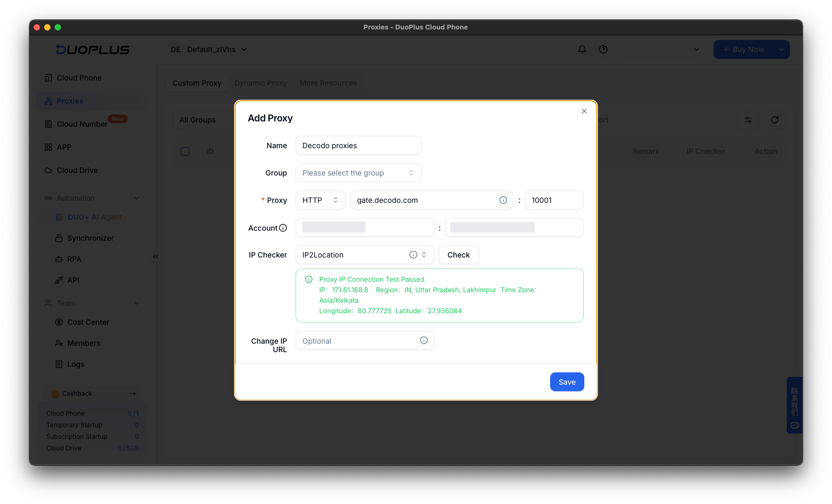Collapse the sidebar with double-chevron icon
Image resolution: width=832 pixels, height=504 pixels.
pyautogui.click(x=156, y=256)
